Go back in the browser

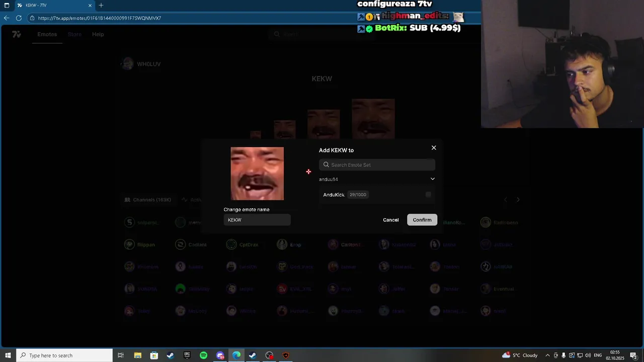[x=6, y=18]
